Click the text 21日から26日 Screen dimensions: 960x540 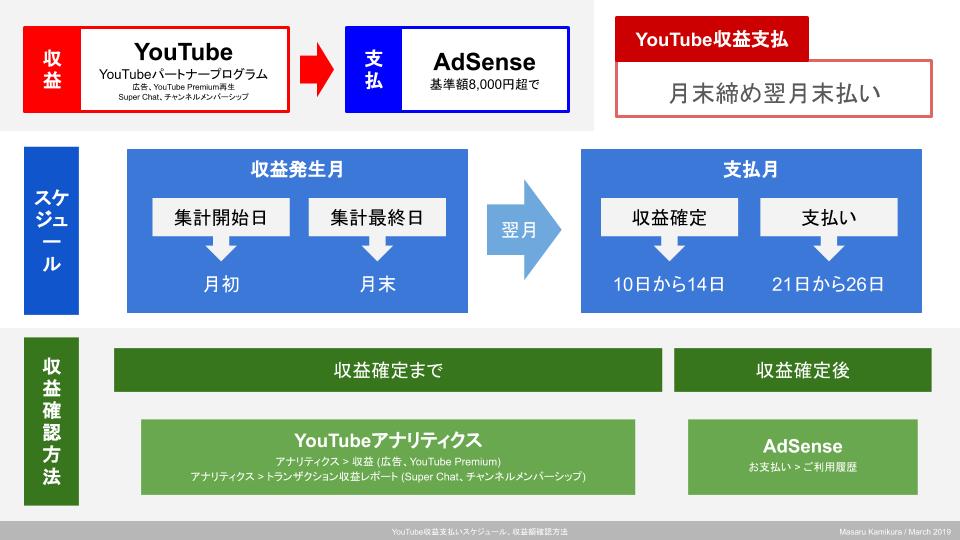tap(828, 284)
